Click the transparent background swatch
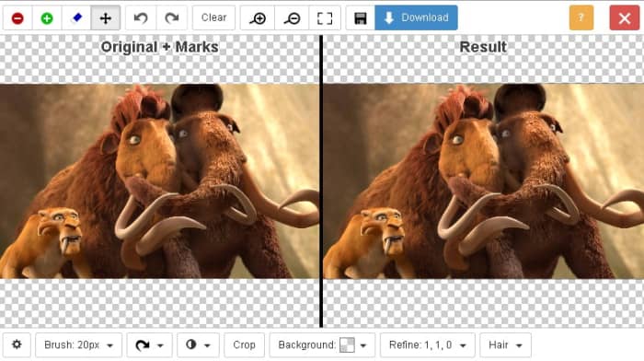The image size is (644, 361). 347,344
